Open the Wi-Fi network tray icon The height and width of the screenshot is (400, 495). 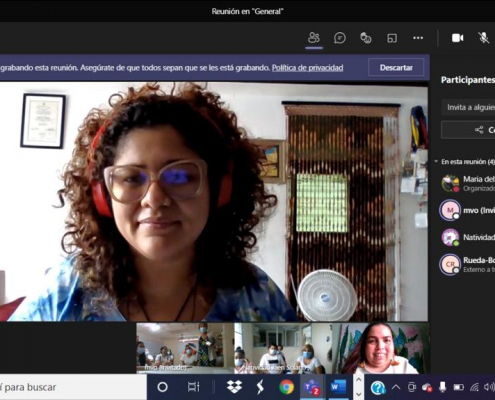click(x=474, y=387)
